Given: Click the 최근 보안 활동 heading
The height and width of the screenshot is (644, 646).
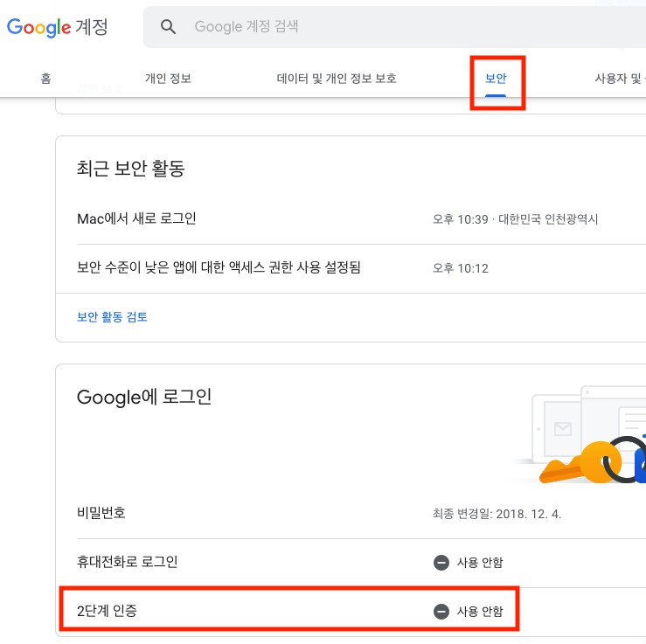Looking at the screenshot, I should [130, 169].
